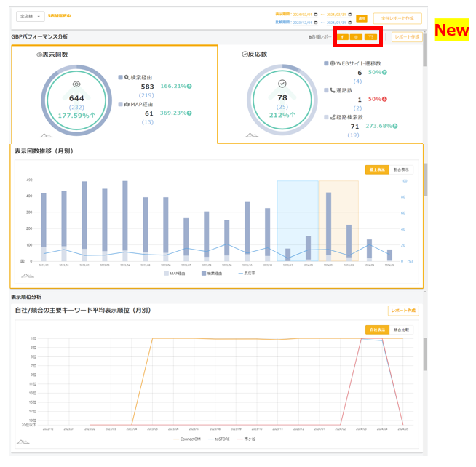Open calendar for display period start date

[316, 14]
